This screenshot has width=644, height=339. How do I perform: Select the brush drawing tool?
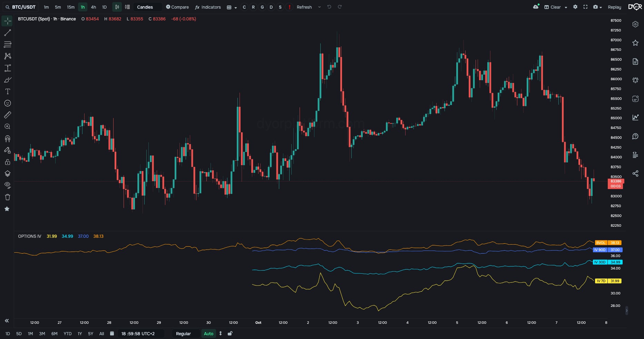point(7,80)
